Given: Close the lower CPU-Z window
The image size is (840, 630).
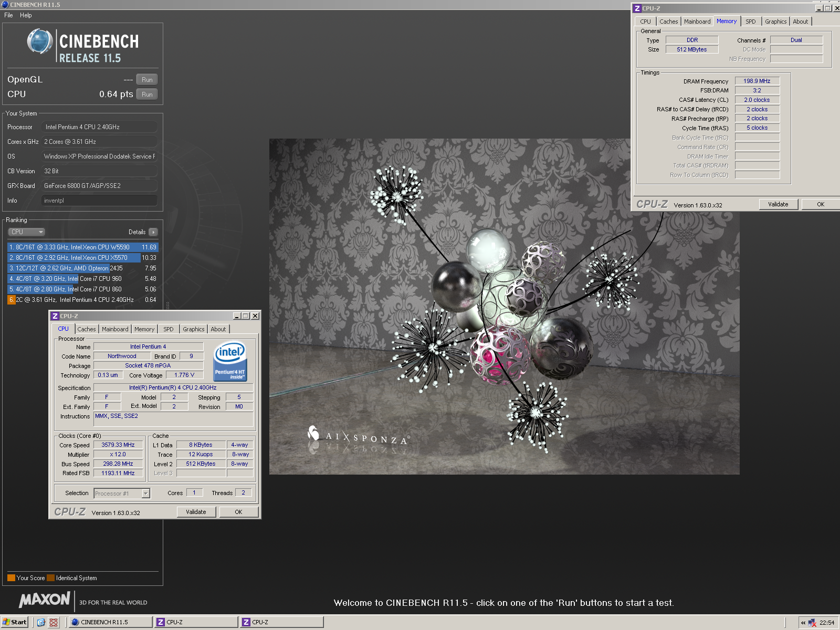Looking at the screenshot, I should coord(255,316).
